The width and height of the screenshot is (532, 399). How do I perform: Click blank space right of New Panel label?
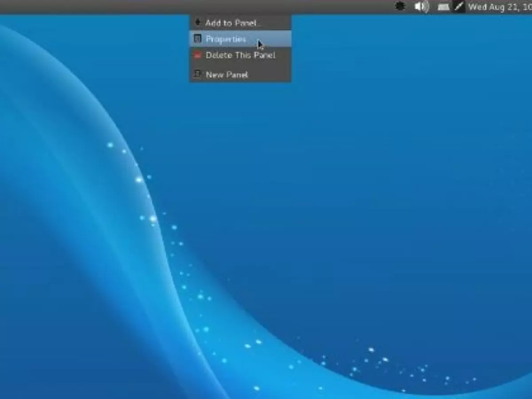click(270, 74)
